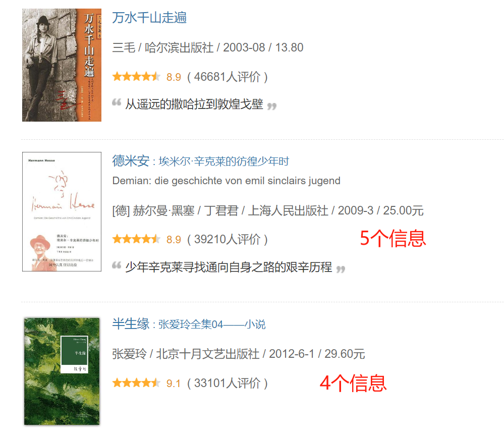Click the 万水千山走遍 book cover thumbnail
The width and height of the screenshot is (504, 434).
coord(62,65)
